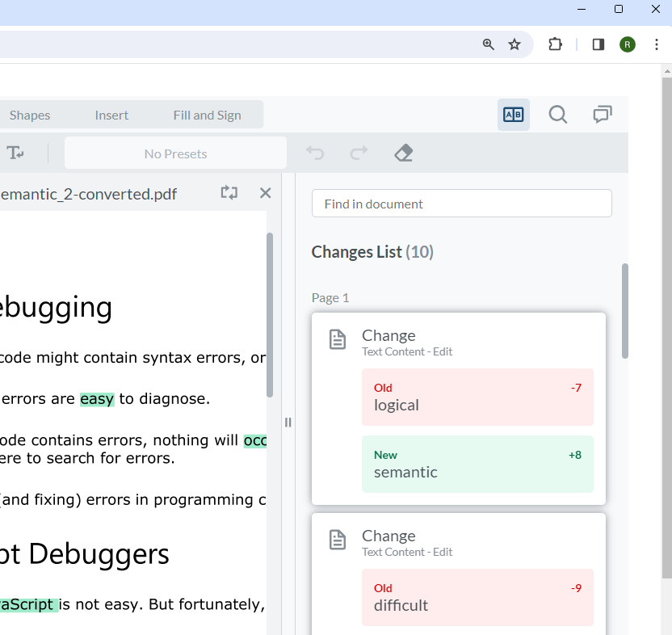The width and height of the screenshot is (672, 635).
Task: Open the comments panel
Action: (x=602, y=114)
